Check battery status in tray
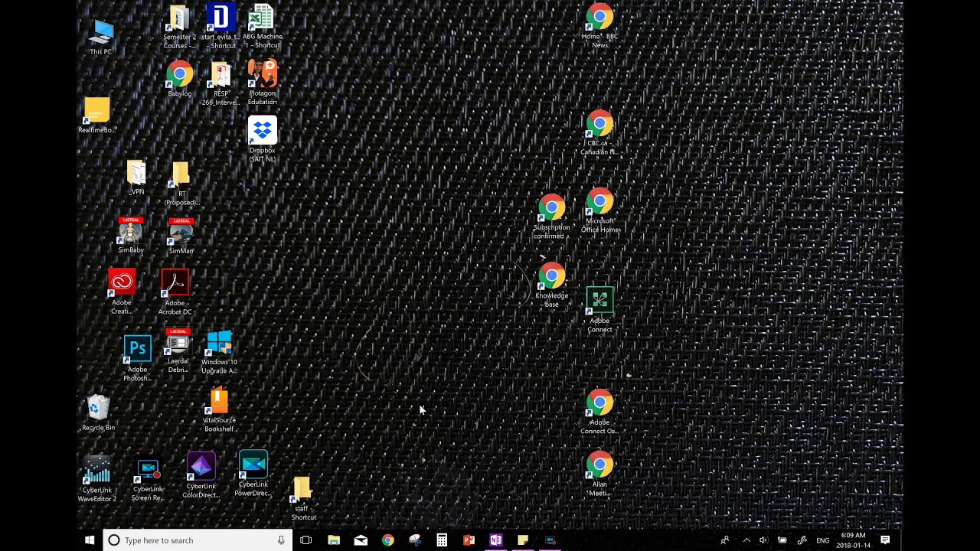The width and height of the screenshot is (980, 551). pyautogui.click(x=782, y=540)
